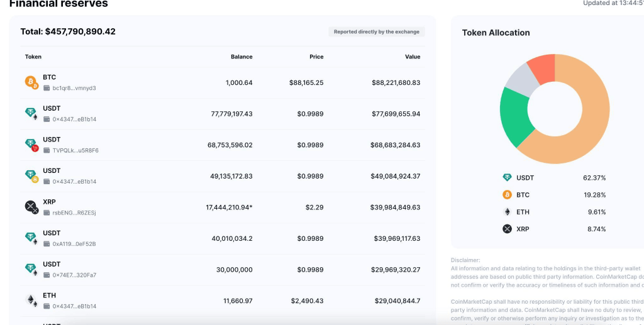Image resolution: width=644 pixels, height=325 pixels.
Task: Open address 0×4347...eB1b14 in ETH row
Action: 74,306
